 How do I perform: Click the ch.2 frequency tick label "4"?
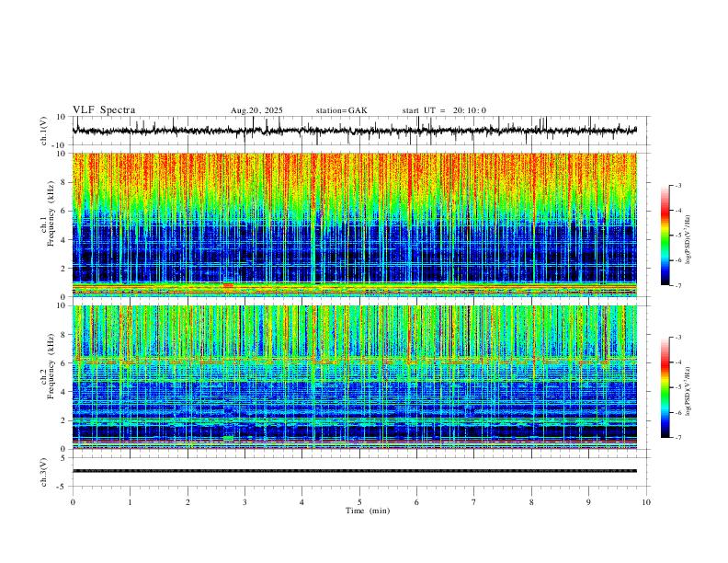63,392
